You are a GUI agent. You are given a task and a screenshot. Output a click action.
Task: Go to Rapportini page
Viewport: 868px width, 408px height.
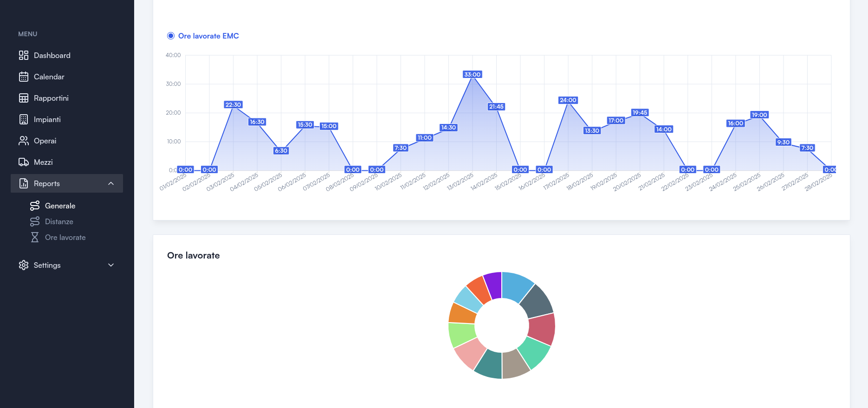[x=67, y=98]
